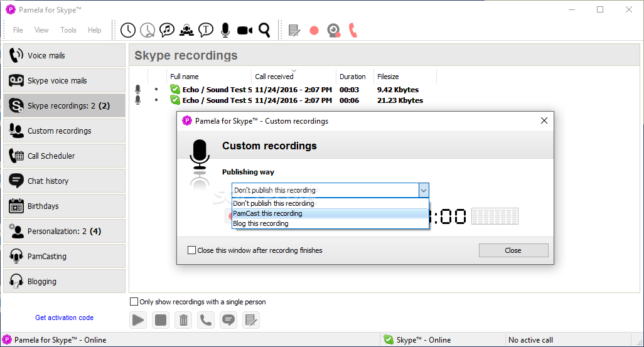Image resolution: width=644 pixels, height=347 pixels.
Task: Sort by the Full name column header
Action: point(209,77)
